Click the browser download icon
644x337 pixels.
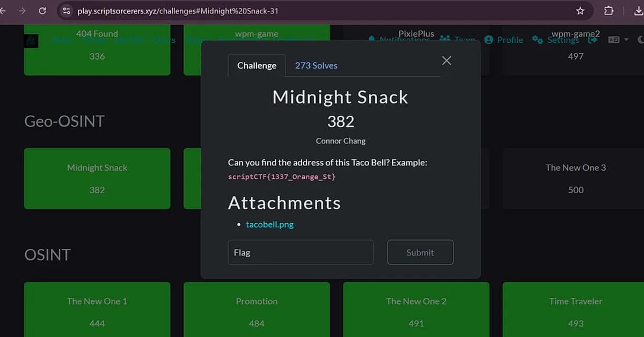(x=639, y=11)
